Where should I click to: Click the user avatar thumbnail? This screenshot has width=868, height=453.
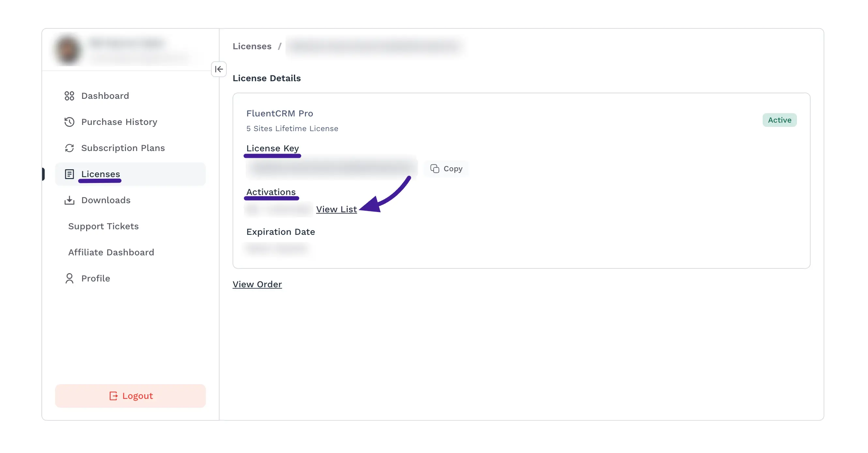pyautogui.click(x=68, y=50)
